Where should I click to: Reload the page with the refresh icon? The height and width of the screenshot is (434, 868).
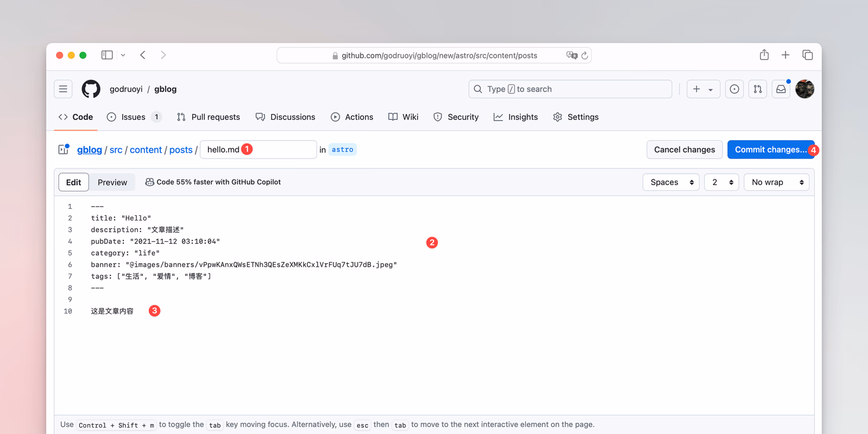[x=584, y=56]
